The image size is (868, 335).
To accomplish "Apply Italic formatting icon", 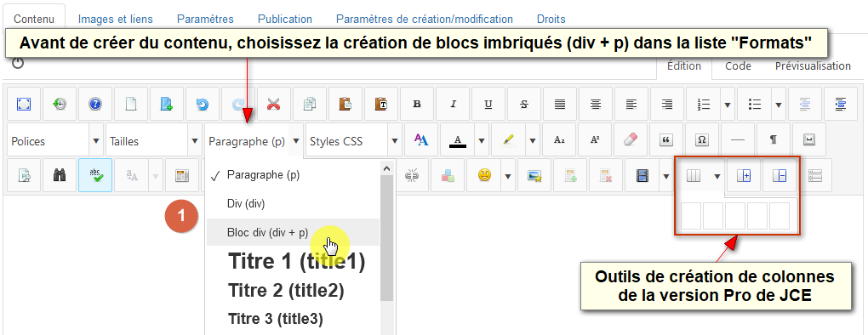I will pyautogui.click(x=453, y=104).
